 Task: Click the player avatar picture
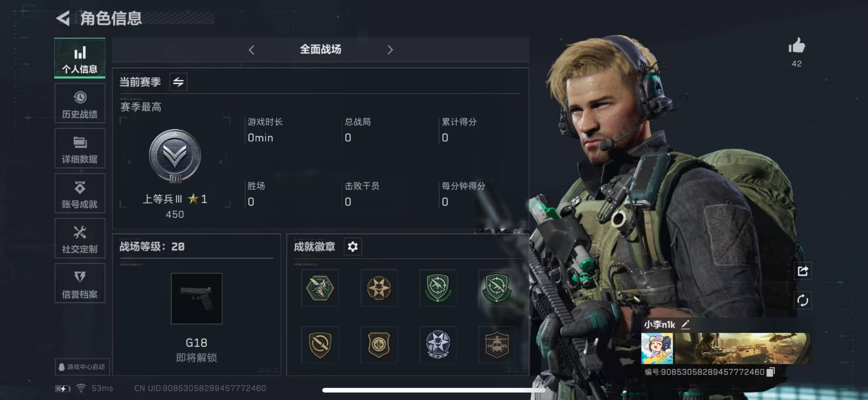(657, 348)
